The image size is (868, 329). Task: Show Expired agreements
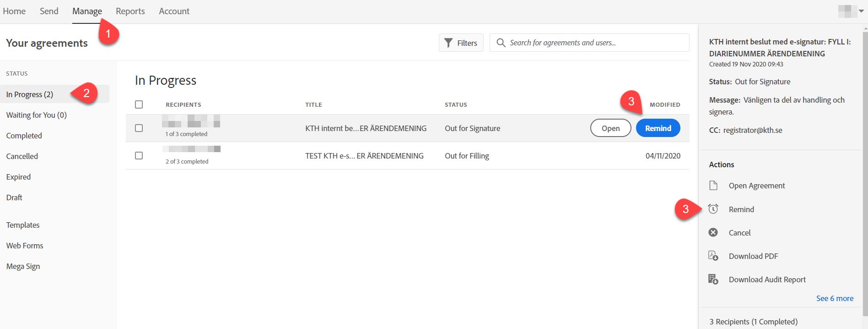pos(18,177)
